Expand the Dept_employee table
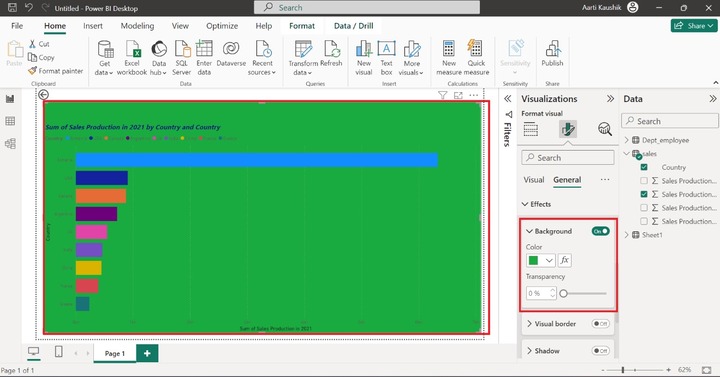Screen dimensions: 720x377 (627, 140)
